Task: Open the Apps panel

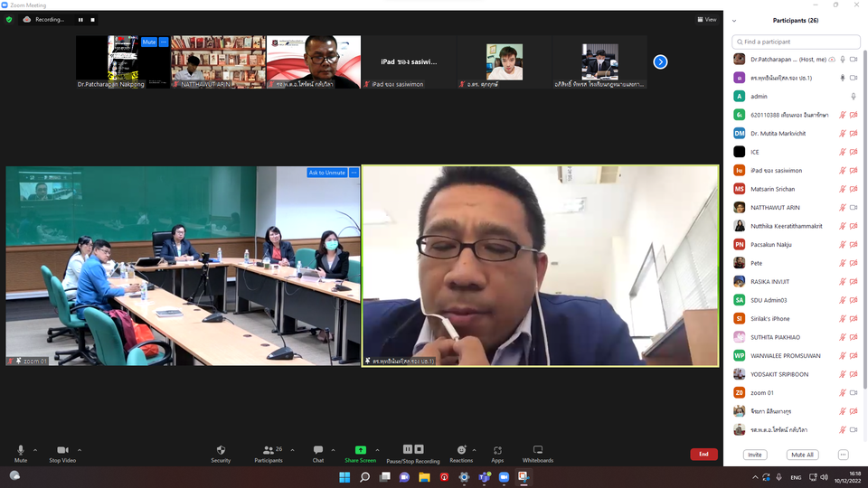Action: (497, 453)
